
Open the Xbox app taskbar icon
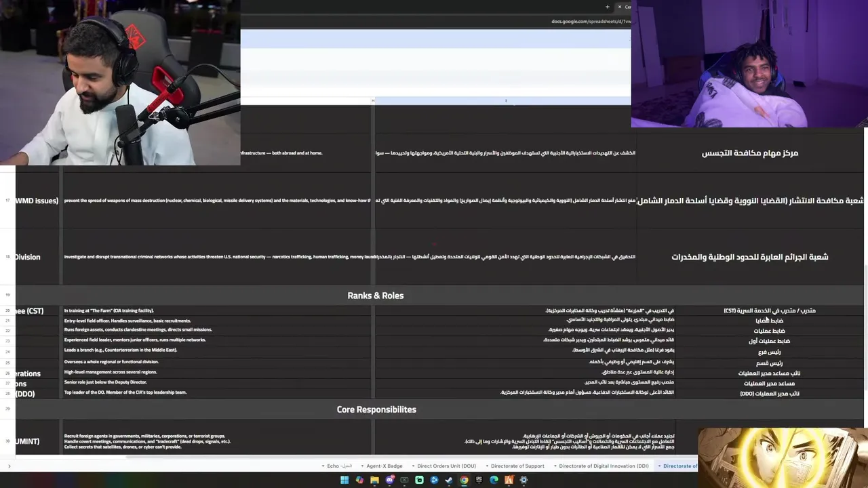404,480
